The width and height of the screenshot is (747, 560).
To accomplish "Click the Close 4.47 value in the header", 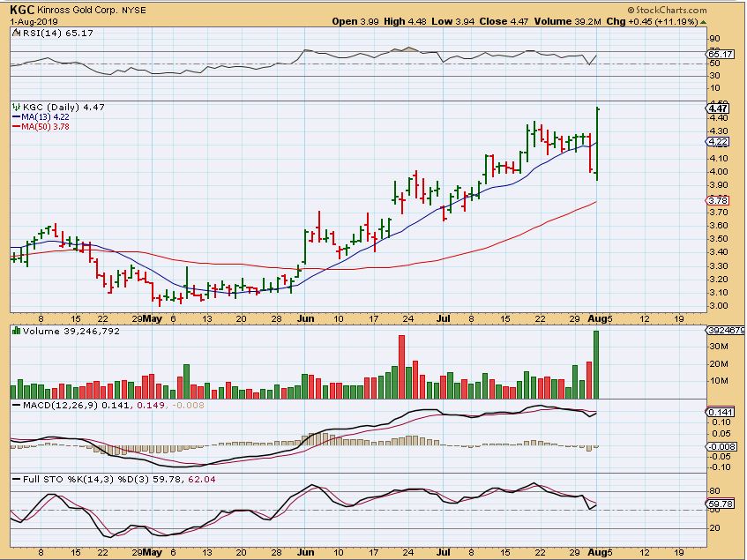I will coord(504,21).
